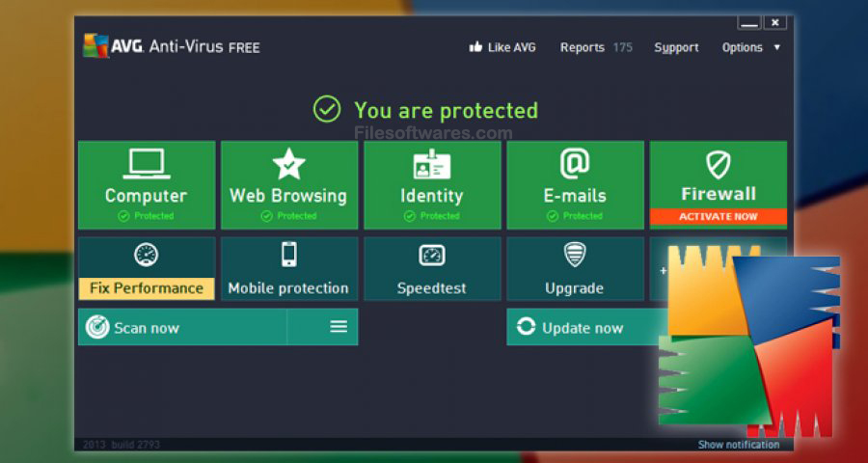Click the Web Browsing star icon
The width and height of the screenshot is (868, 463).
pyautogui.click(x=289, y=163)
